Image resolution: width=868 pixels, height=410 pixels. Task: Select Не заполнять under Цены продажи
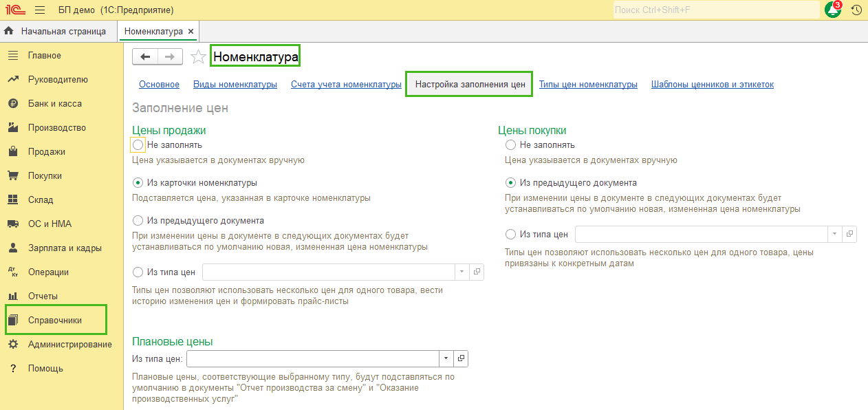click(x=138, y=145)
